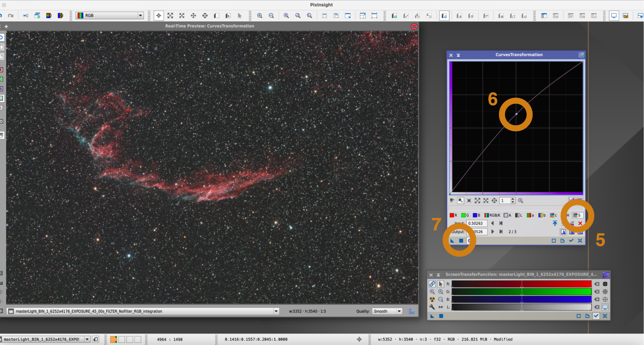Adjust the luminance L slider in STF

pos(522,307)
